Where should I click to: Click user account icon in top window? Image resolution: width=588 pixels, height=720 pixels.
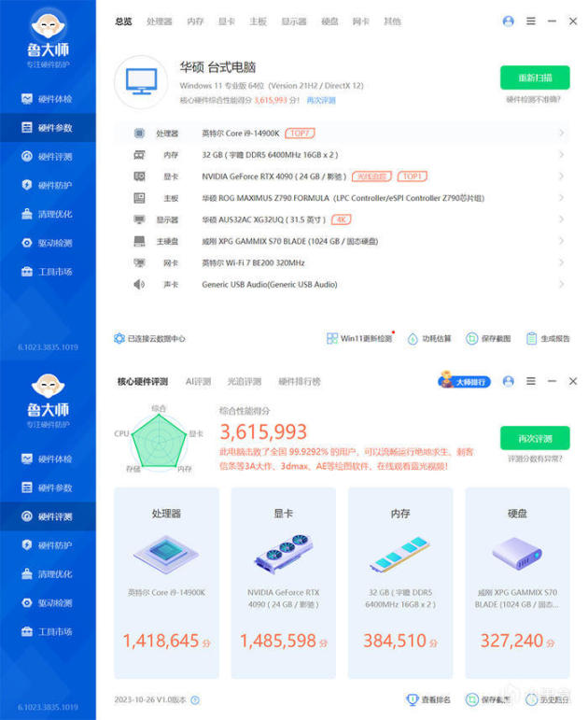click(508, 21)
